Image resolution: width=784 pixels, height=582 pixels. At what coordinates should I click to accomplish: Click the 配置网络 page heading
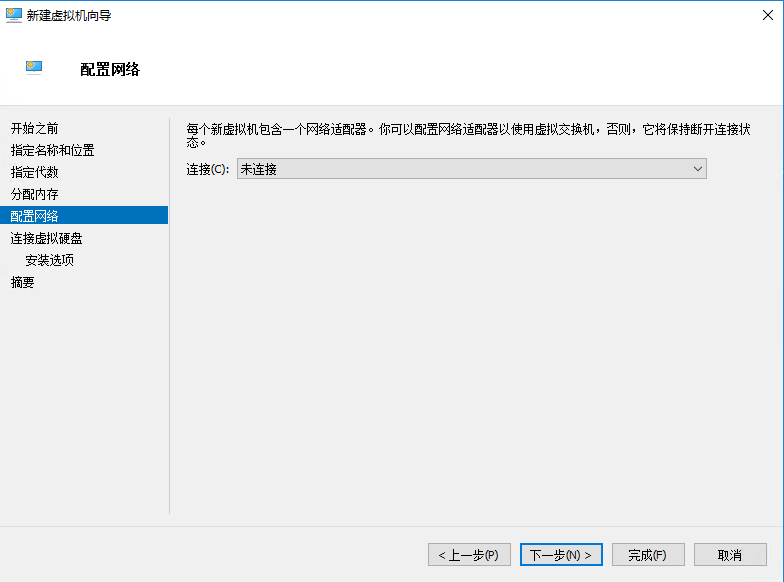[x=110, y=70]
